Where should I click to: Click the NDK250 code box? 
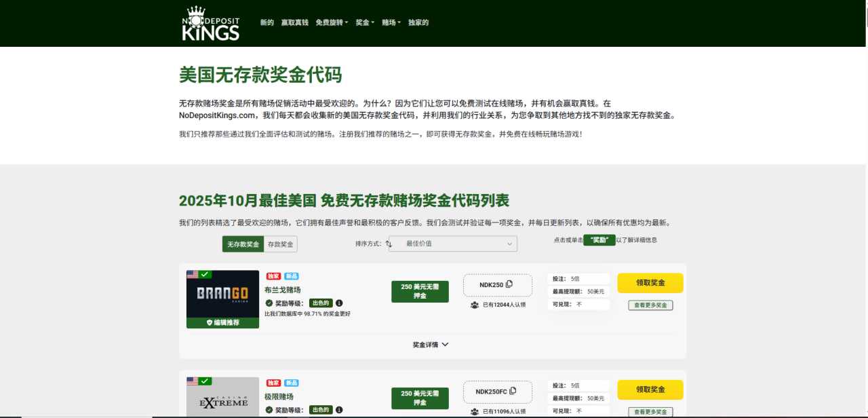point(498,285)
